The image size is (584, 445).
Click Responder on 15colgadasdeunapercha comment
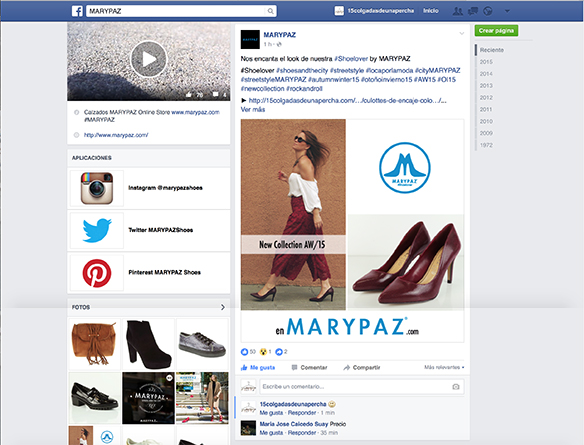(x=302, y=413)
